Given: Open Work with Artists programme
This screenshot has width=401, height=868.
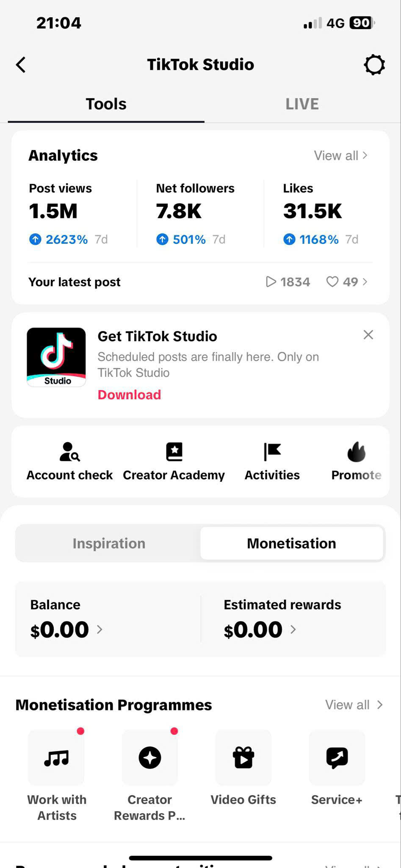Looking at the screenshot, I should pos(57,757).
